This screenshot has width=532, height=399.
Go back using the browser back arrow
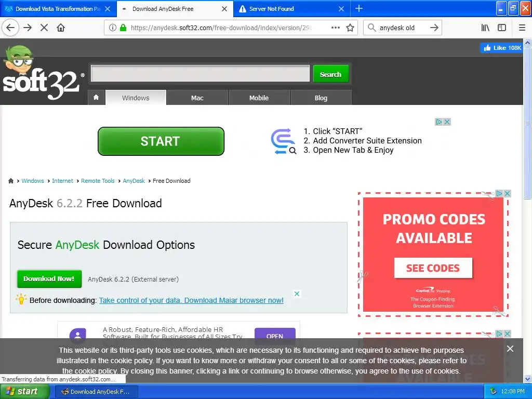coord(10,28)
